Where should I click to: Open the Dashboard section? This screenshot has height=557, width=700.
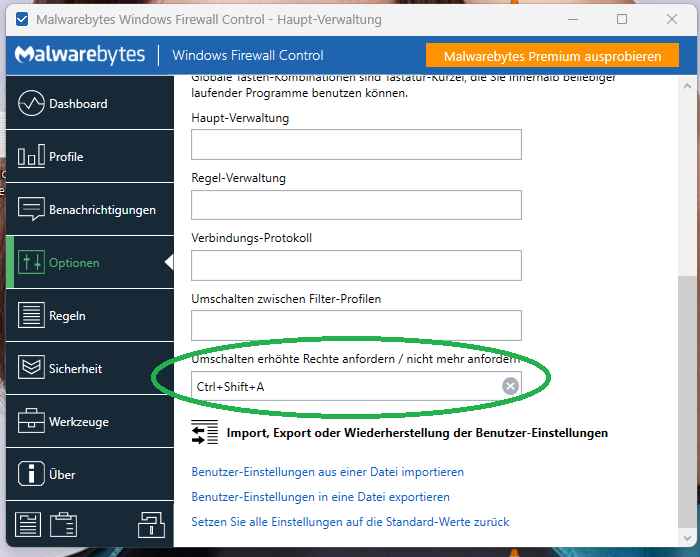point(90,103)
